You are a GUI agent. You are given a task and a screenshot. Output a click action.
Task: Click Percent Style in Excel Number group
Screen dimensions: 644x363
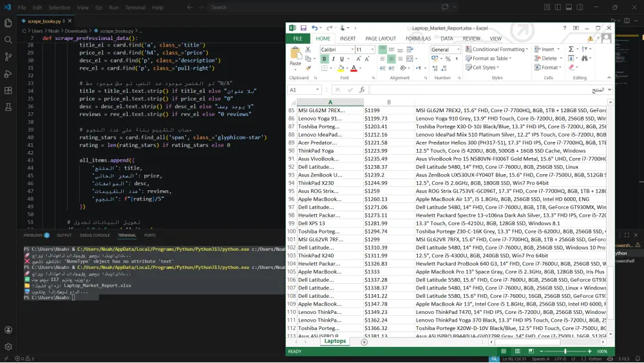click(x=448, y=59)
